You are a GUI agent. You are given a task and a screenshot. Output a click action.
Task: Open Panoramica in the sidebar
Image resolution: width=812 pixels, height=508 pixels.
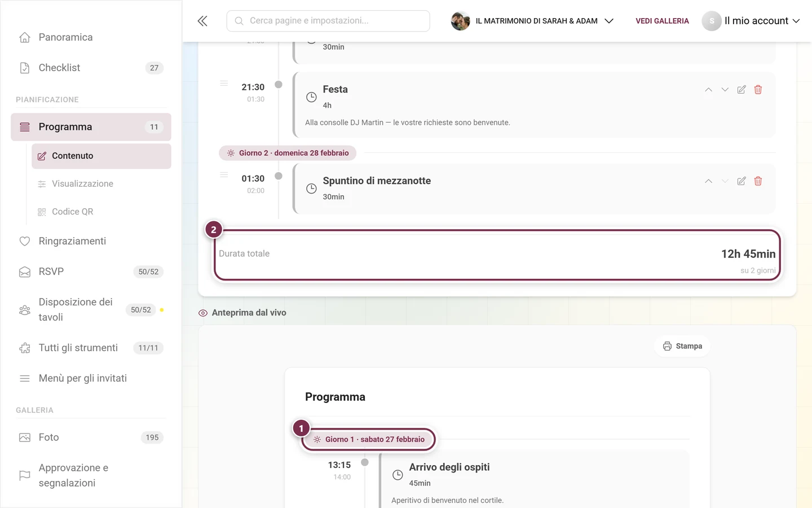91,37
